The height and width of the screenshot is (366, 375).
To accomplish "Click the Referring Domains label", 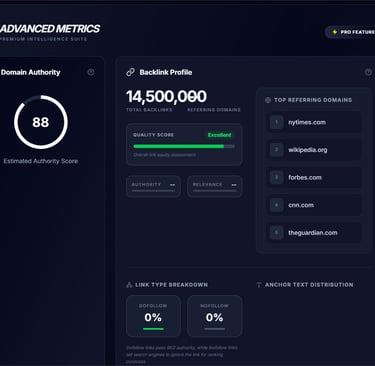I will [x=214, y=110].
